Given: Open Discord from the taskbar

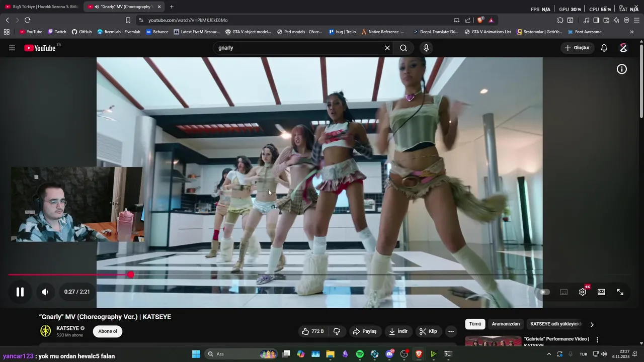Looking at the screenshot, I should coord(389,354).
